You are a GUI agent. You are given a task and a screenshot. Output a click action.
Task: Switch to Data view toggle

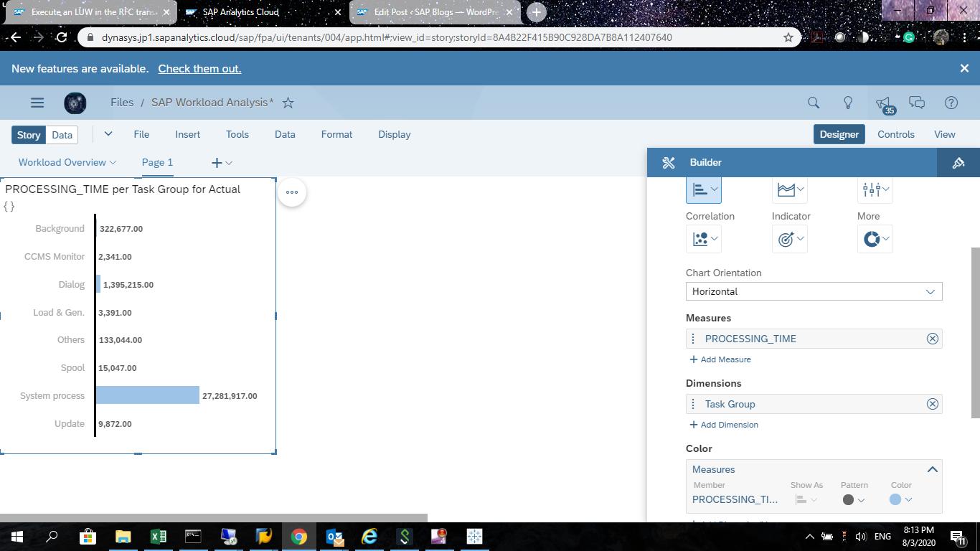click(x=62, y=135)
